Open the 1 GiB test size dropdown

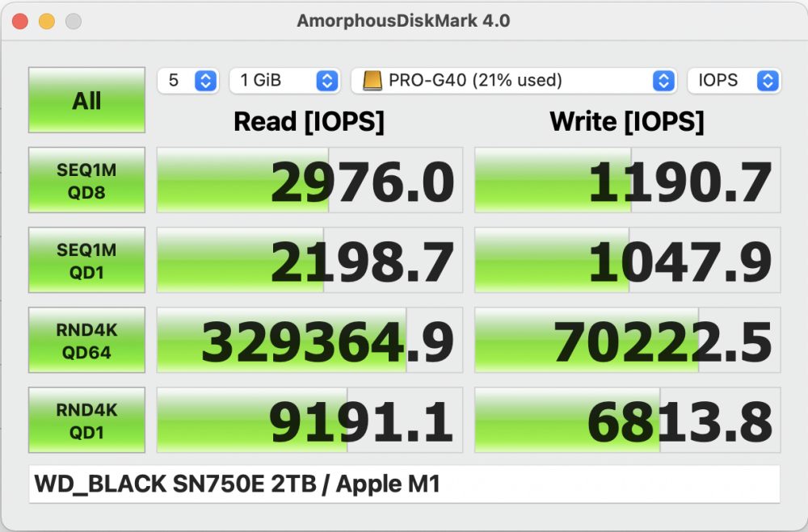285,81
